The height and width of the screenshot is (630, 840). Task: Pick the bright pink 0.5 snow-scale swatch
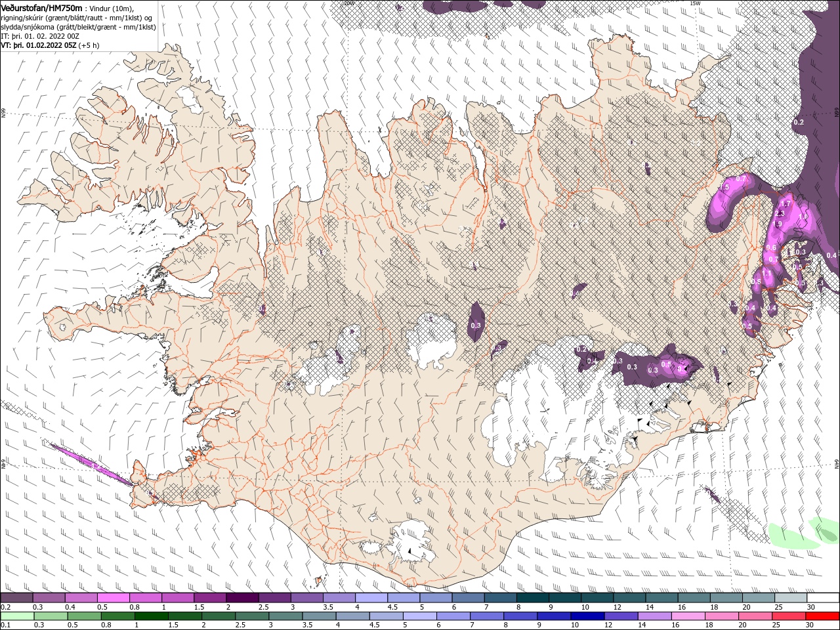(x=113, y=598)
